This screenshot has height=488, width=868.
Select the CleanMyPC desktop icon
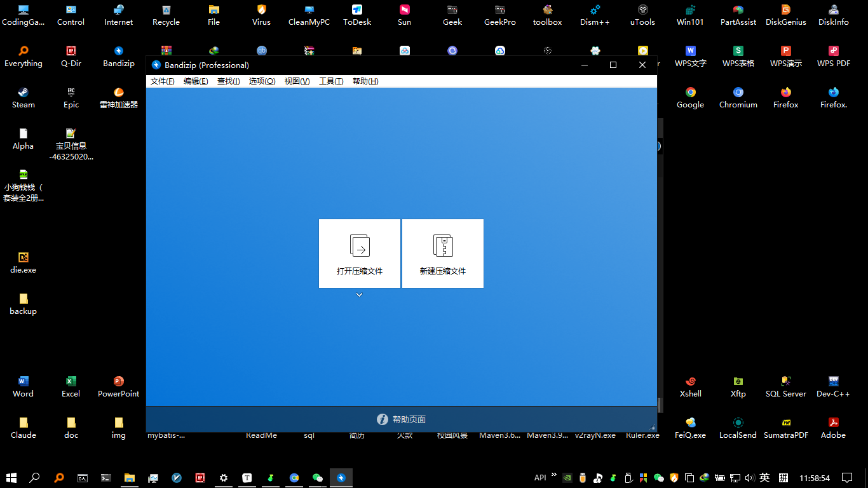[x=309, y=15]
